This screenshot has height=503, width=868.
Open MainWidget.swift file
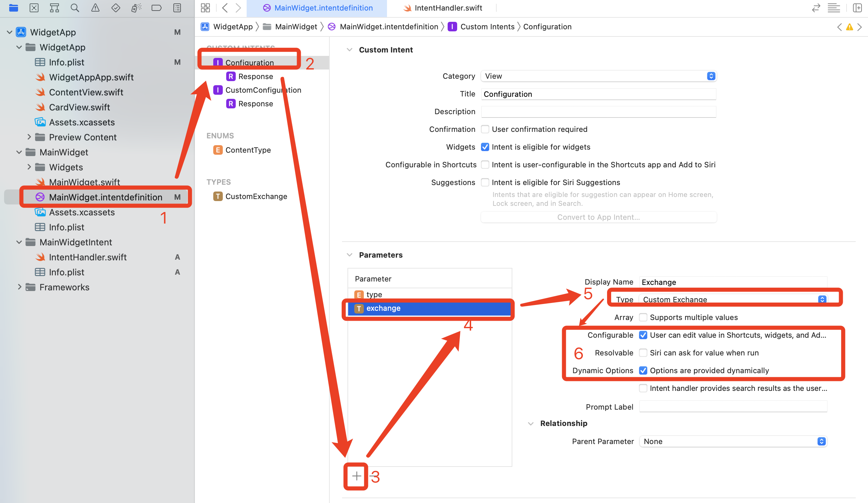coord(84,182)
